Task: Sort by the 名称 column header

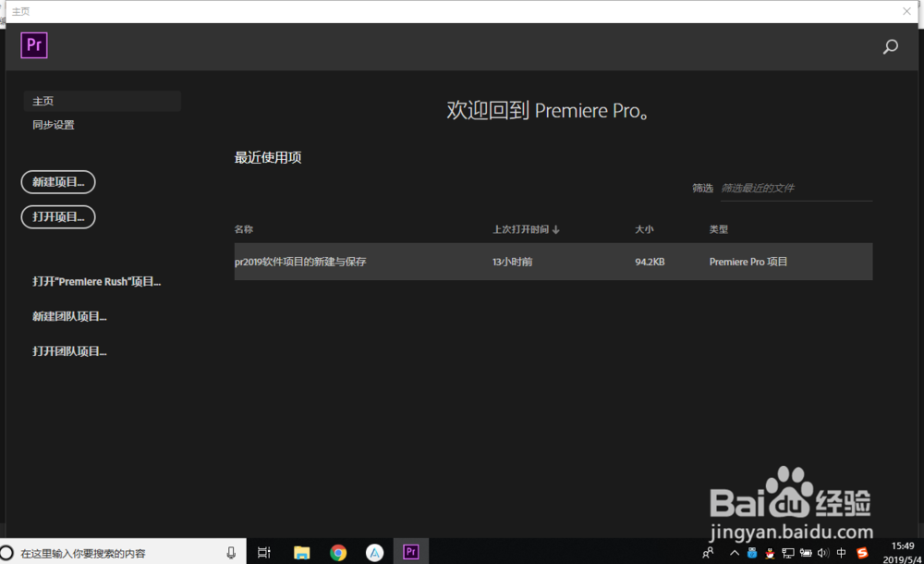Action: click(x=244, y=229)
